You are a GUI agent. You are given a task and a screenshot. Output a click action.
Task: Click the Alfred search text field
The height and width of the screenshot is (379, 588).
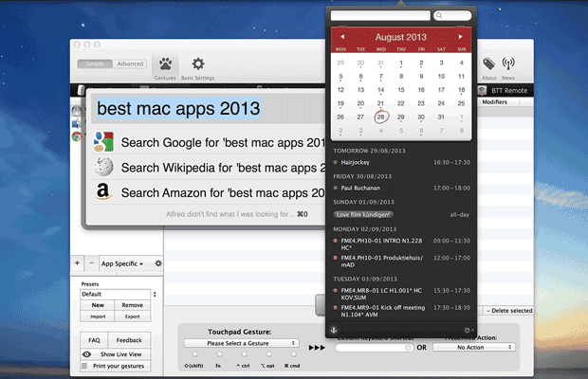pyautogui.click(x=208, y=109)
